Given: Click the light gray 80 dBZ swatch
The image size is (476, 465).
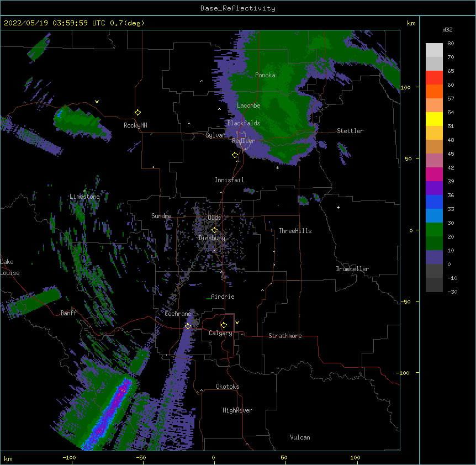Looking at the screenshot, I should (434, 50).
